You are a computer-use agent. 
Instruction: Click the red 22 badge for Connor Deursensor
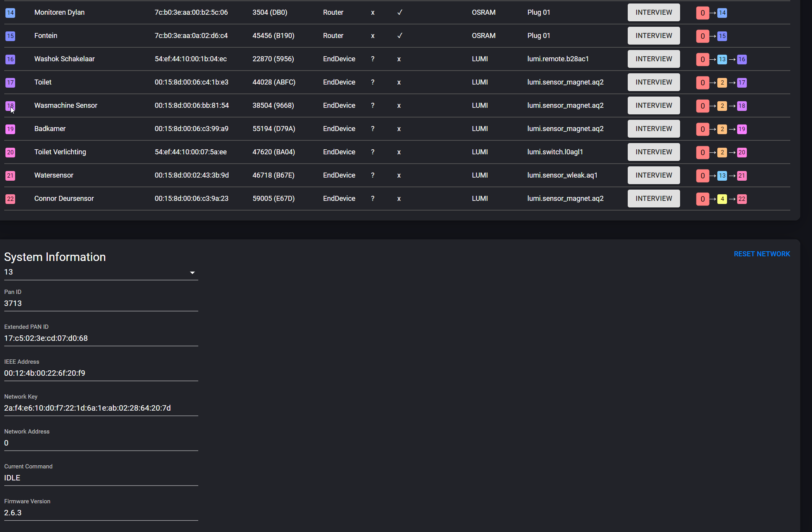click(x=10, y=199)
